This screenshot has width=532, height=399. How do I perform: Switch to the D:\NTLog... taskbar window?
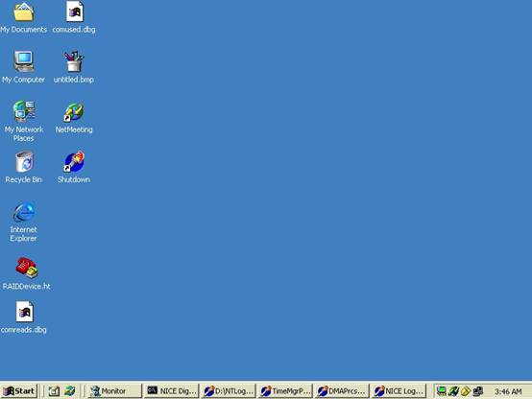[x=229, y=391]
